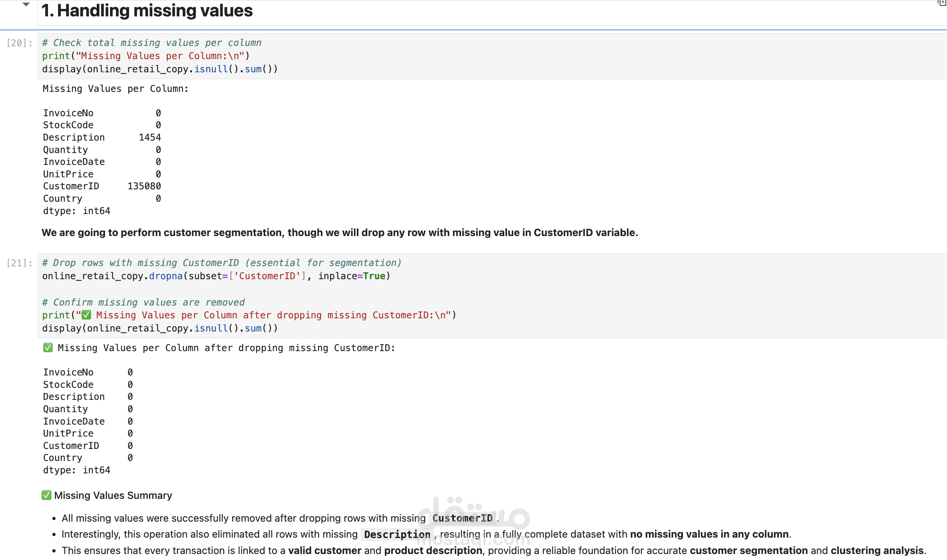Click the 'Confirm missing values are removed' comment
Screen dimensions: 947x560
click(x=144, y=302)
